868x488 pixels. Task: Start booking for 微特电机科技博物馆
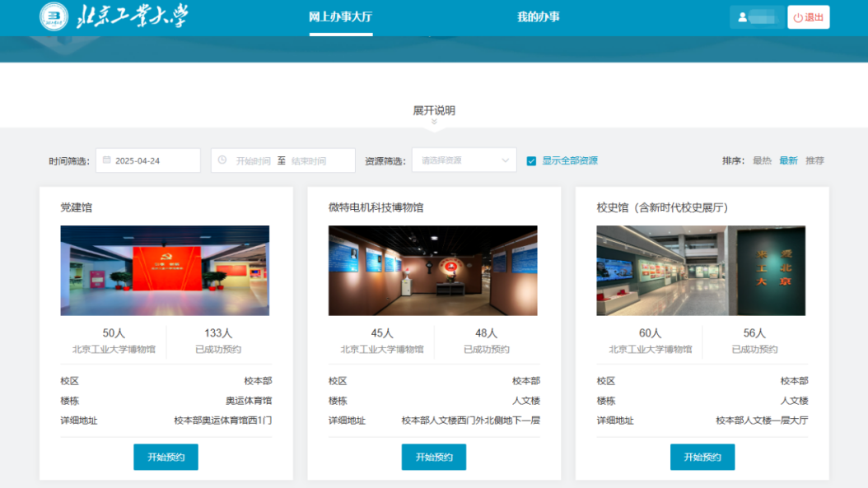pos(434,457)
